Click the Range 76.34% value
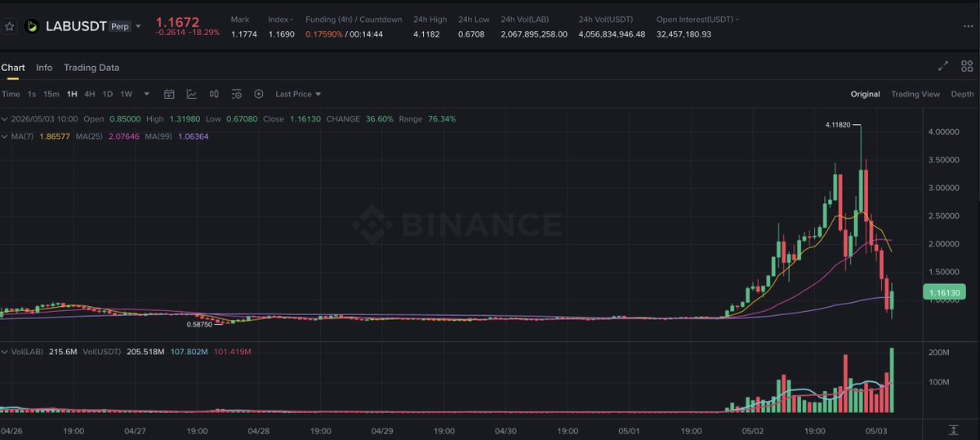The width and height of the screenshot is (980, 440). [x=443, y=119]
